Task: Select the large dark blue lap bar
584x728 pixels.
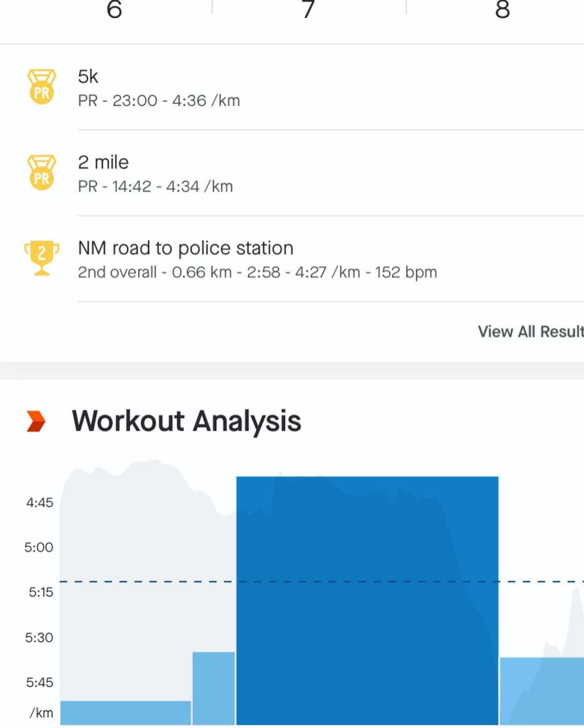Action: click(x=367, y=601)
